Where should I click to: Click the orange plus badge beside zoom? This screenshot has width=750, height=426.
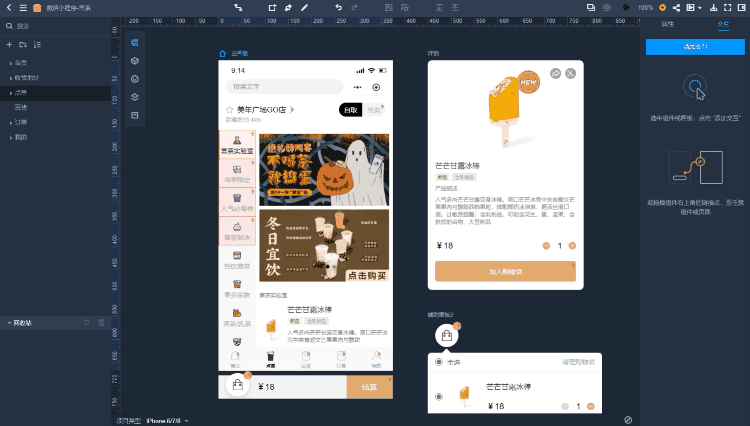662,8
